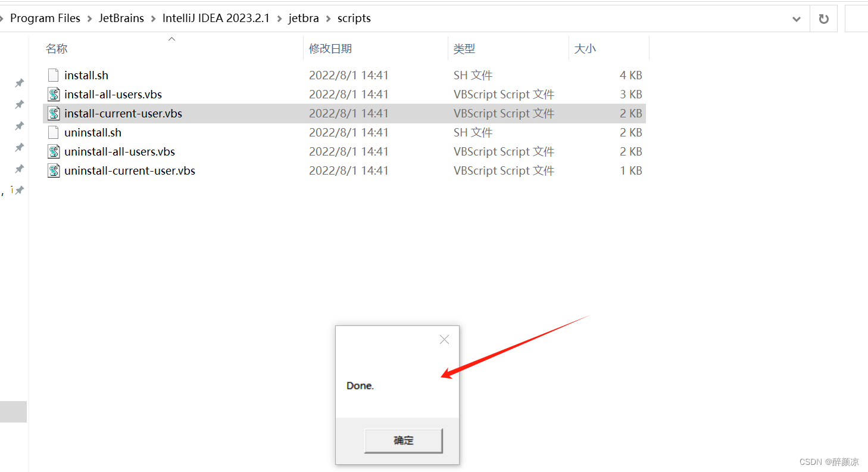Image resolution: width=868 pixels, height=472 pixels.
Task: Select file name uninstall.sh
Action: [x=93, y=132]
